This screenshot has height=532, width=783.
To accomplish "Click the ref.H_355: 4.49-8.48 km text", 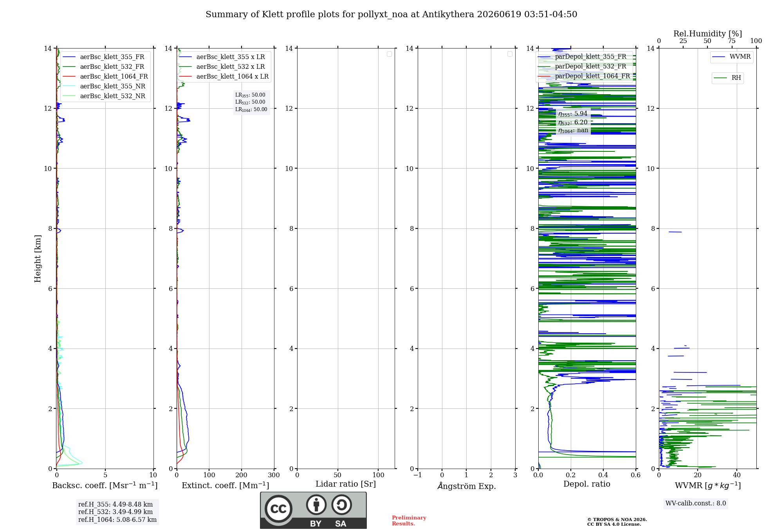I will [x=115, y=505].
